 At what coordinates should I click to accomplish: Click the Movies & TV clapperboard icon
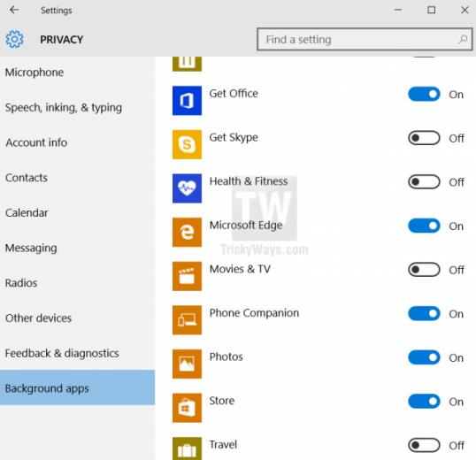[187, 276]
